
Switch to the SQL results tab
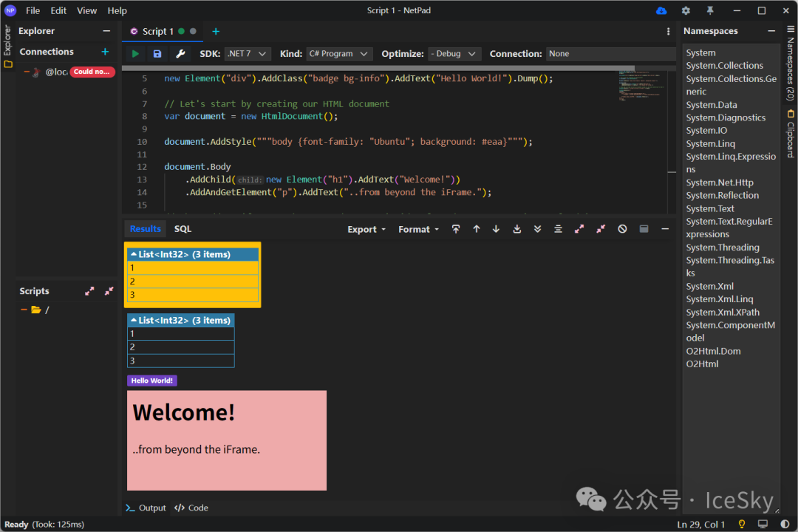(183, 229)
